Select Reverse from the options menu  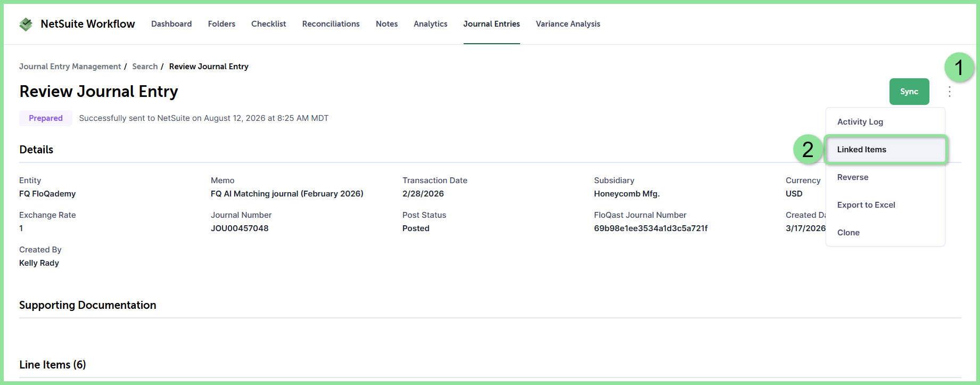point(885,177)
